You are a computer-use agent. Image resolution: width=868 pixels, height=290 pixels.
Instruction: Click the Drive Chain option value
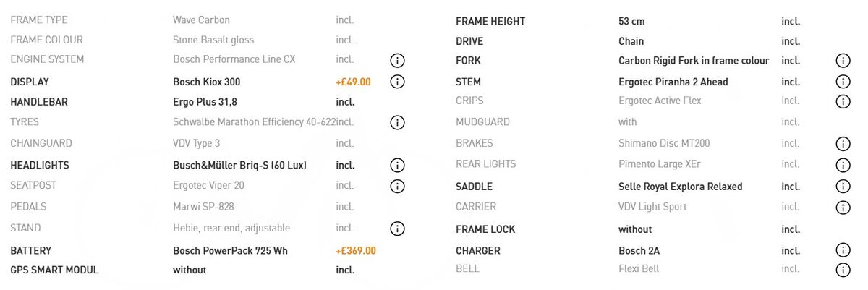coord(631,41)
